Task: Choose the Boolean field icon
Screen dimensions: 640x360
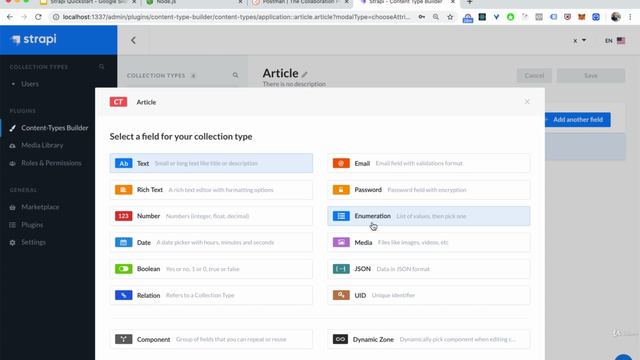Action: 123,269
